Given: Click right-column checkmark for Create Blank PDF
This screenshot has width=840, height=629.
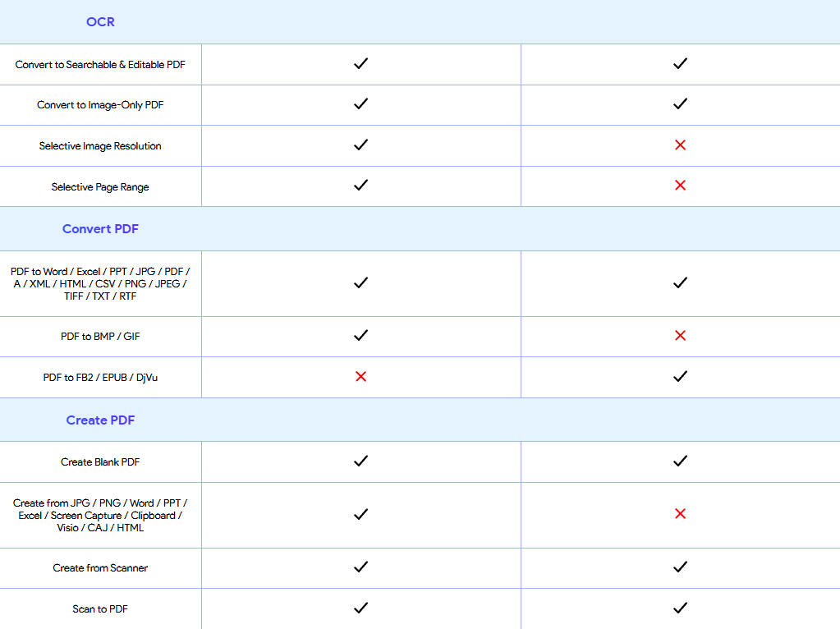Looking at the screenshot, I should pyautogui.click(x=681, y=461).
